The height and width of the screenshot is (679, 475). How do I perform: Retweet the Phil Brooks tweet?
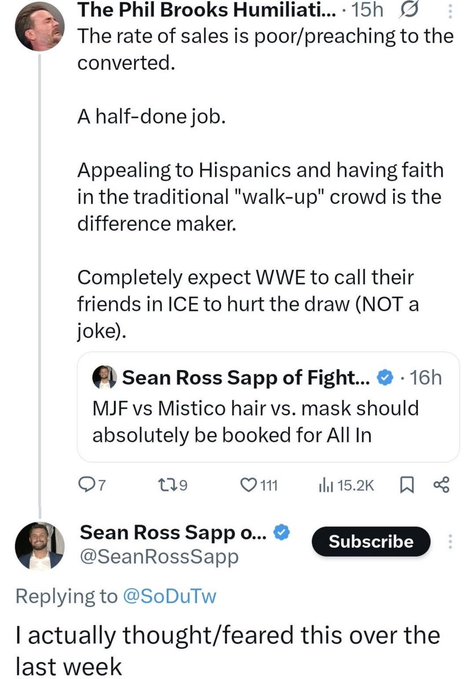(x=172, y=485)
